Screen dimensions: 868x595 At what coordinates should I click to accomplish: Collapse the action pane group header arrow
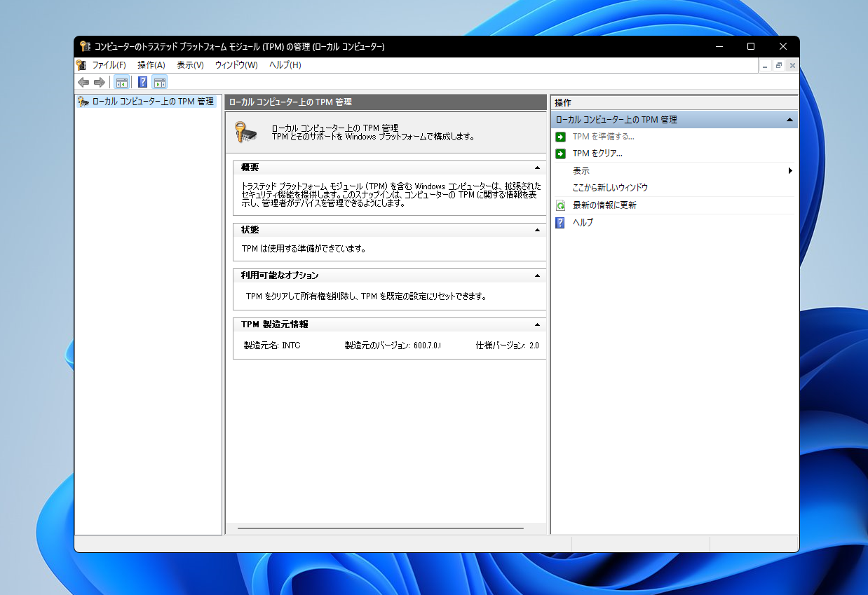point(790,120)
